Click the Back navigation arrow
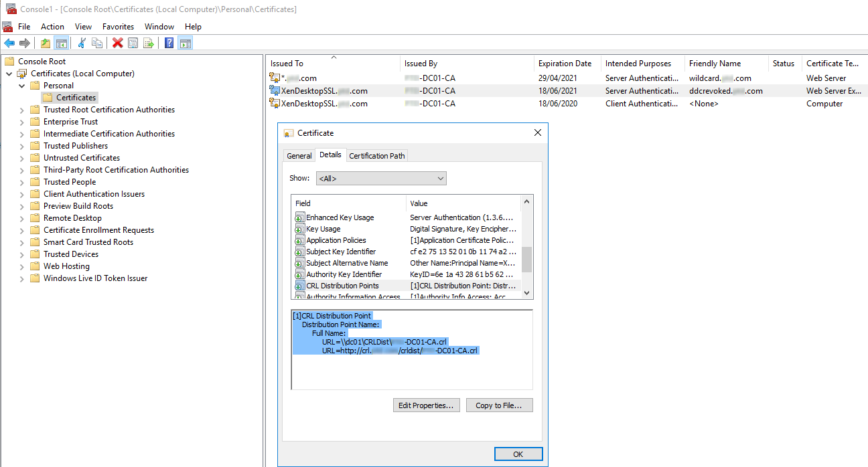Viewport: 868px width, 467px height. point(9,42)
